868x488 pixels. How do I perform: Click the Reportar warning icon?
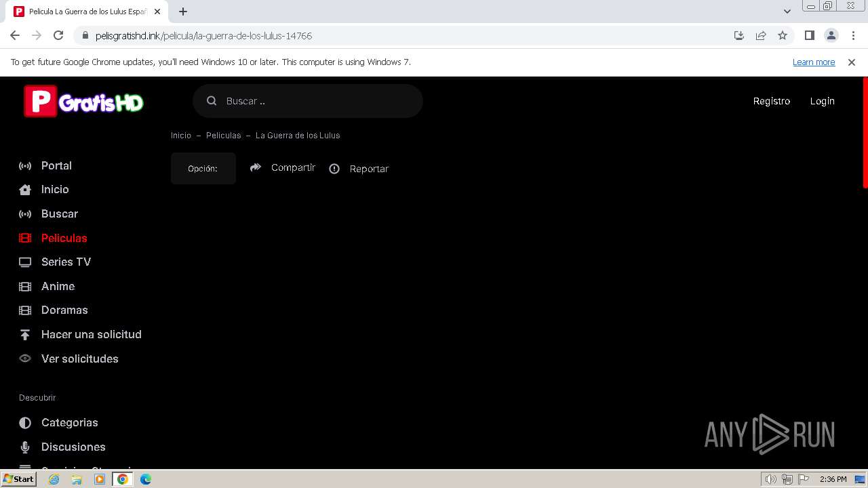click(x=334, y=169)
